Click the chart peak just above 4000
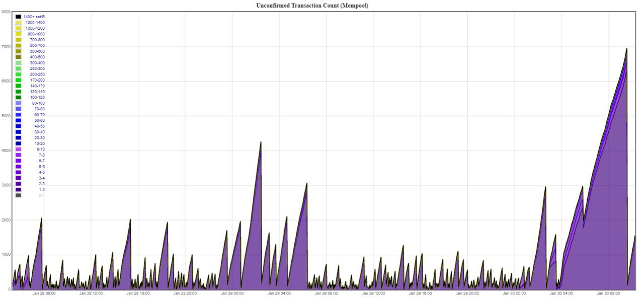Image resolution: width=644 pixels, height=298 pixels. coord(261,142)
